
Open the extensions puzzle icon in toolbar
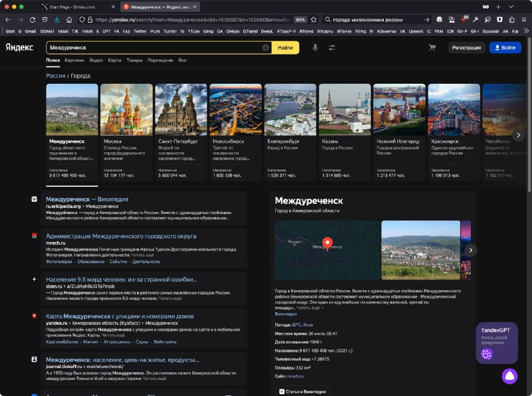pyautogui.click(x=511, y=20)
